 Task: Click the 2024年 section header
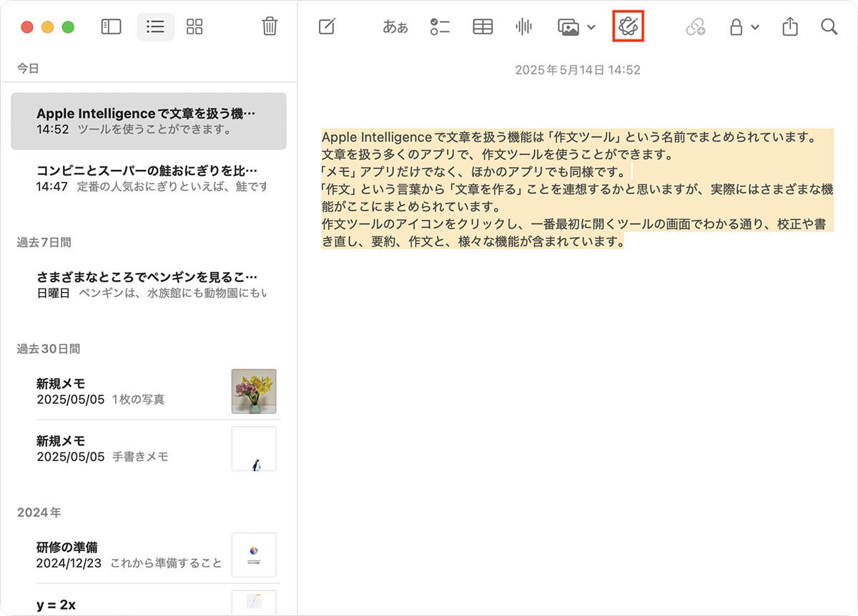pos(39,512)
